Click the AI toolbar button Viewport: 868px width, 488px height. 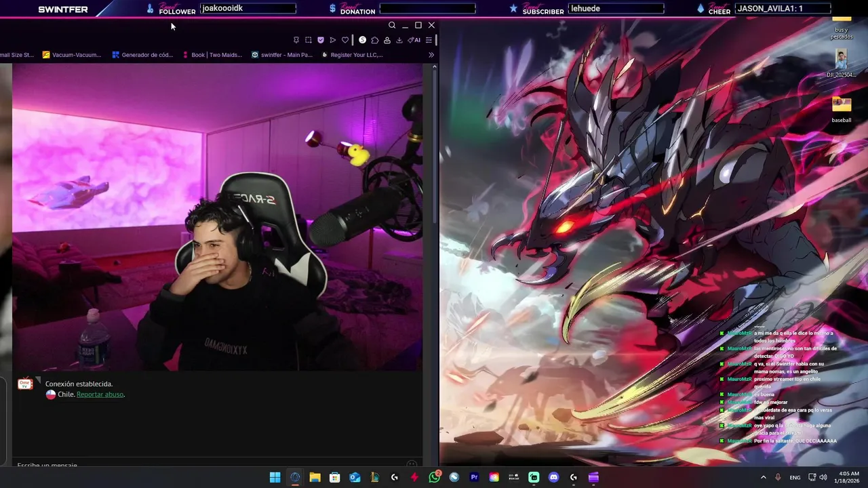pyautogui.click(x=414, y=40)
